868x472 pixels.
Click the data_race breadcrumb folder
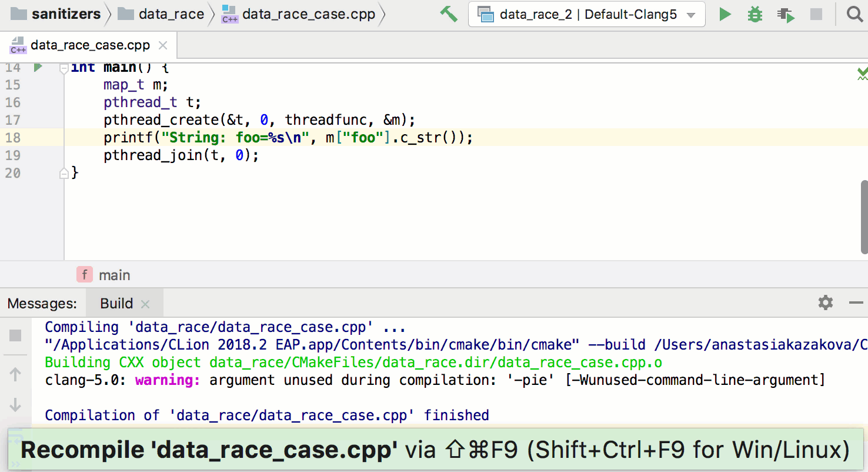[161, 14]
